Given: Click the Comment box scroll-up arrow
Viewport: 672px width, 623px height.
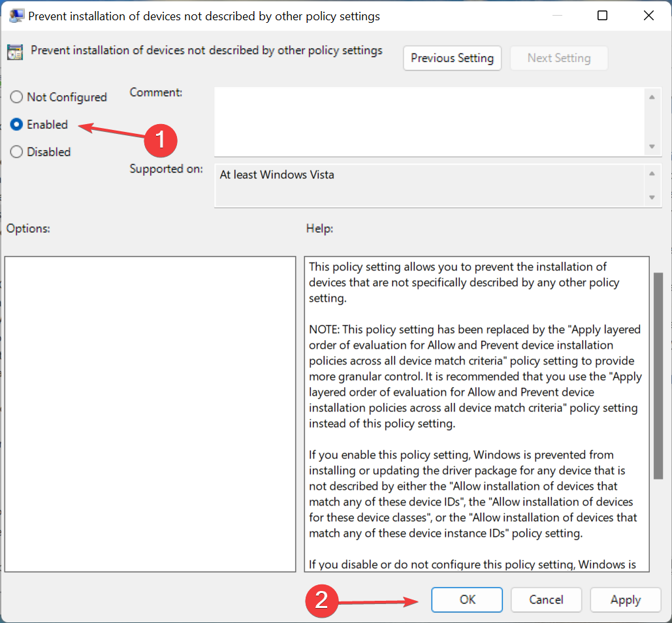Looking at the screenshot, I should (652, 97).
